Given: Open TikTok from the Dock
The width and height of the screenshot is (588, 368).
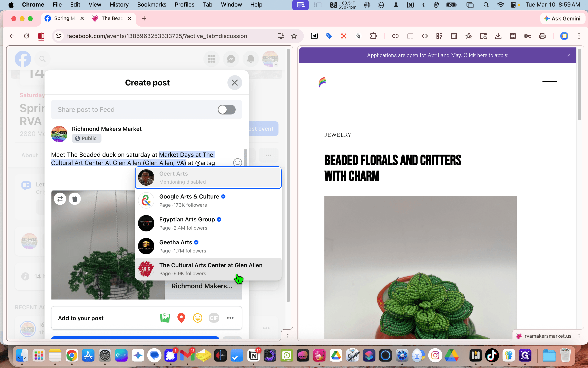Looking at the screenshot, I should click(x=492, y=356).
